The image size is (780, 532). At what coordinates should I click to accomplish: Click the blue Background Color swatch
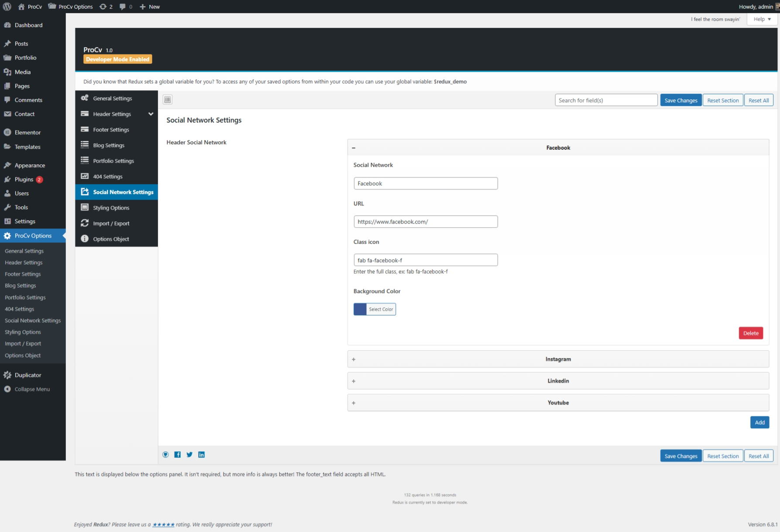click(360, 309)
